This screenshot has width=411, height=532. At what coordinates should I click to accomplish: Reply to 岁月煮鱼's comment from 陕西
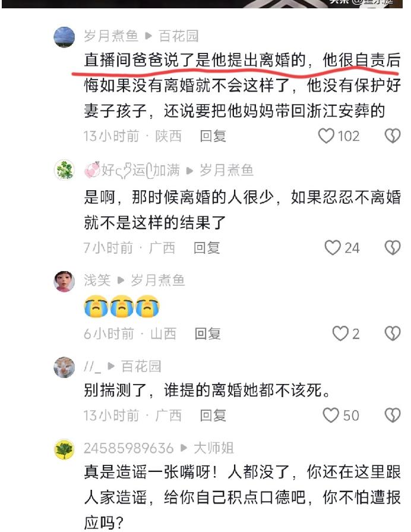coord(213,136)
